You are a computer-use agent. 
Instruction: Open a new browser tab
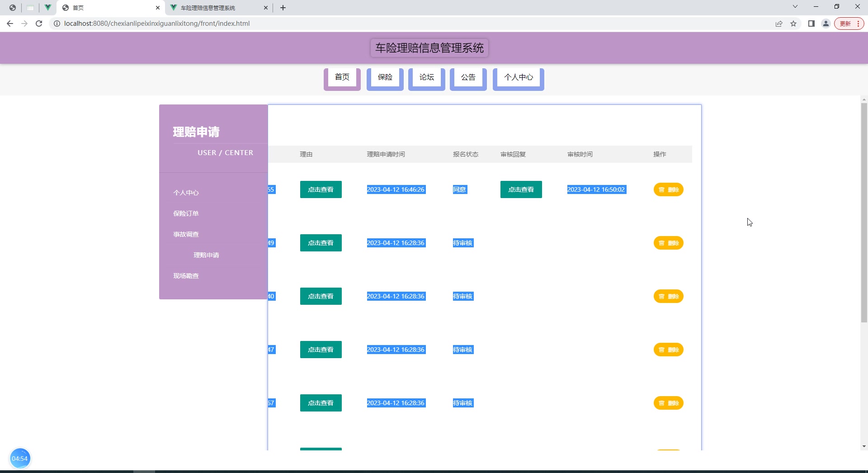pos(283,8)
